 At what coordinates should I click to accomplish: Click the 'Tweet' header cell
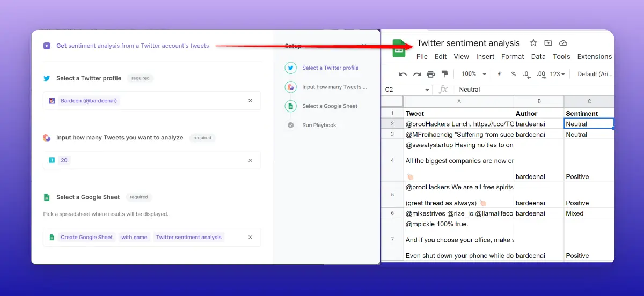(459, 113)
